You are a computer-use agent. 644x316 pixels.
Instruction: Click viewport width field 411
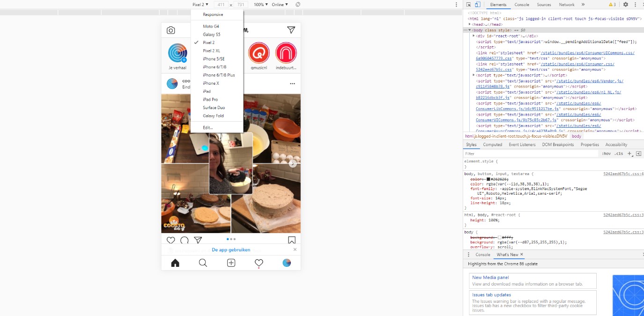click(221, 5)
